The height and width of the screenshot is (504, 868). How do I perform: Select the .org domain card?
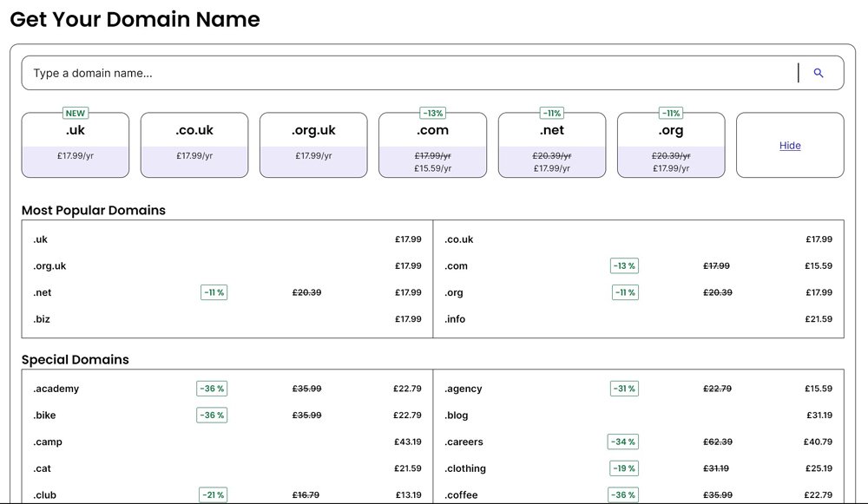tap(671, 145)
